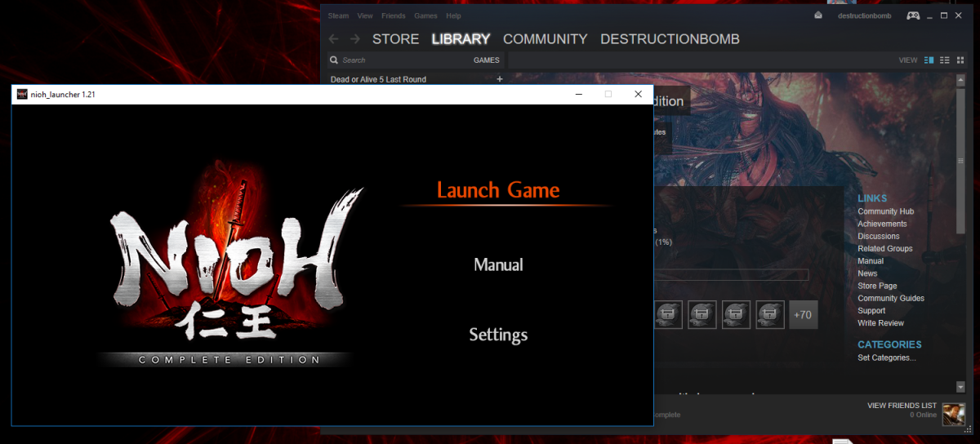Click the +70 achievements button
Image resolution: width=980 pixels, height=444 pixels.
point(803,314)
